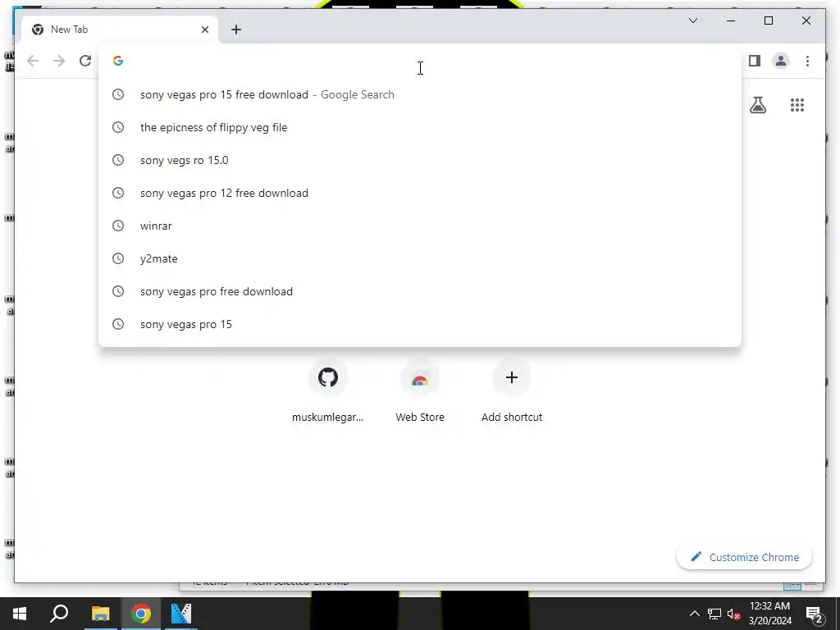This screenshot has width=840, height=630.
Task: Open the Search Labs flask icon
Action: (757, 105)
